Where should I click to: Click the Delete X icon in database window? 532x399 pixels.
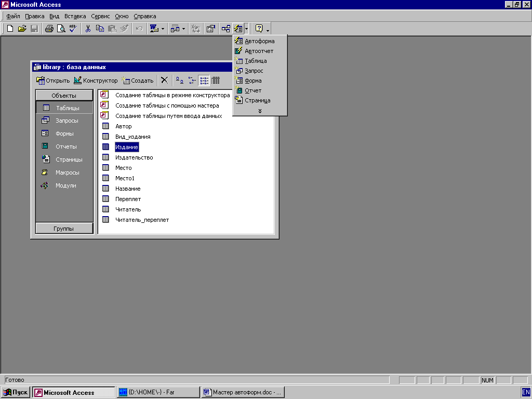point(165,81)
